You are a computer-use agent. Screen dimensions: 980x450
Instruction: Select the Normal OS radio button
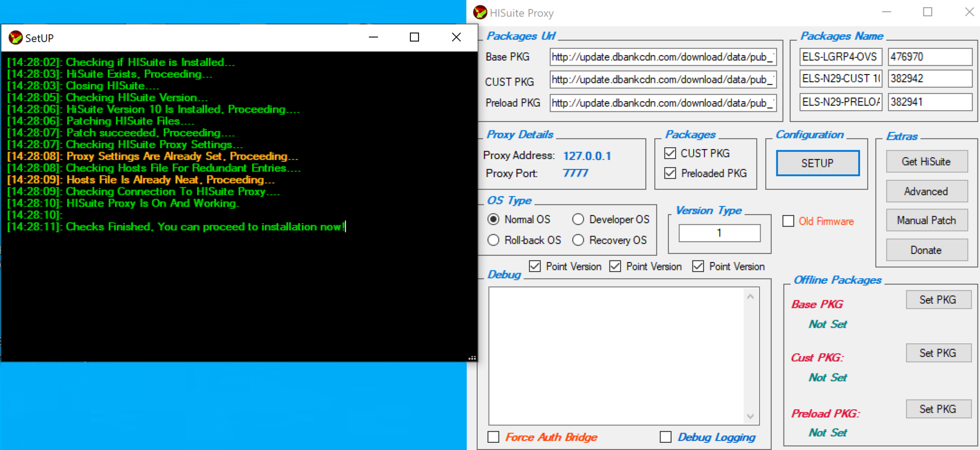[x=493, y=220]
